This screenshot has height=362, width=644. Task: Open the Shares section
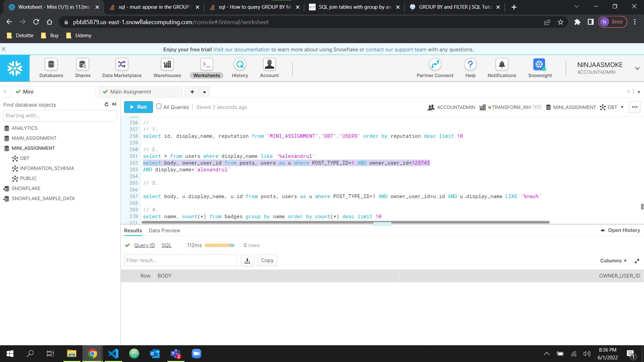pos(83,68)
